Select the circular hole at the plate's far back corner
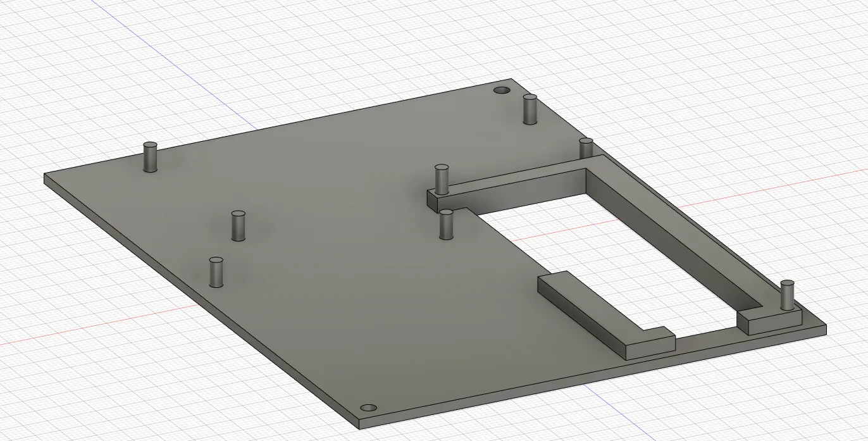 point(502,90)
